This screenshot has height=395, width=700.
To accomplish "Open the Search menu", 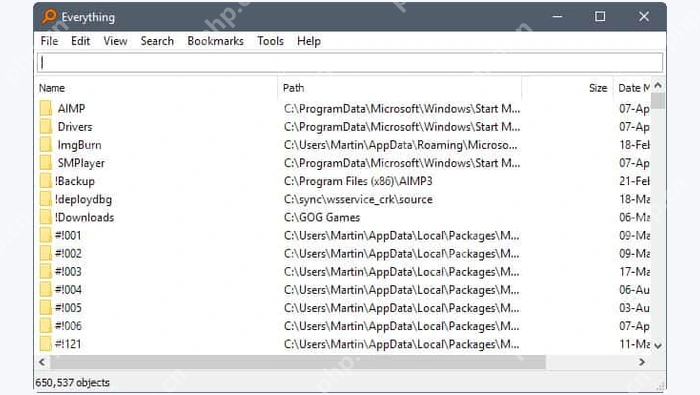I will [x=157, y=41].
